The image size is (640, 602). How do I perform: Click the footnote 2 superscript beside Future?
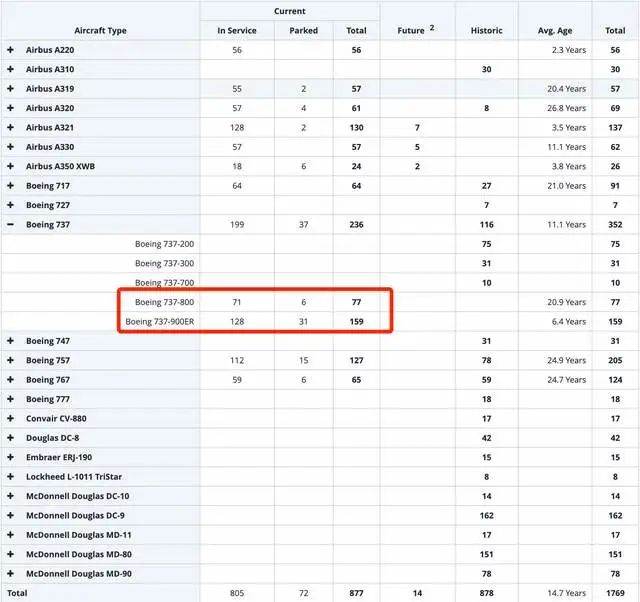432,28
